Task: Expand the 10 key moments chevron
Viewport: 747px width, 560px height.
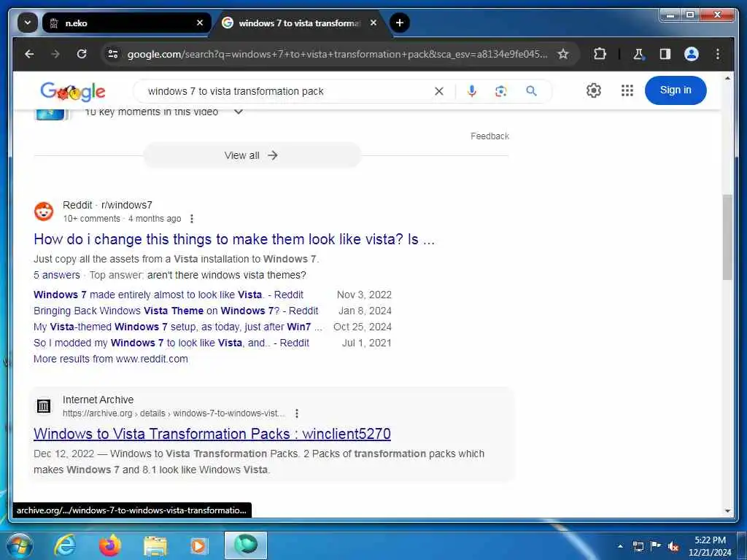Action: [x=239, y=112]
